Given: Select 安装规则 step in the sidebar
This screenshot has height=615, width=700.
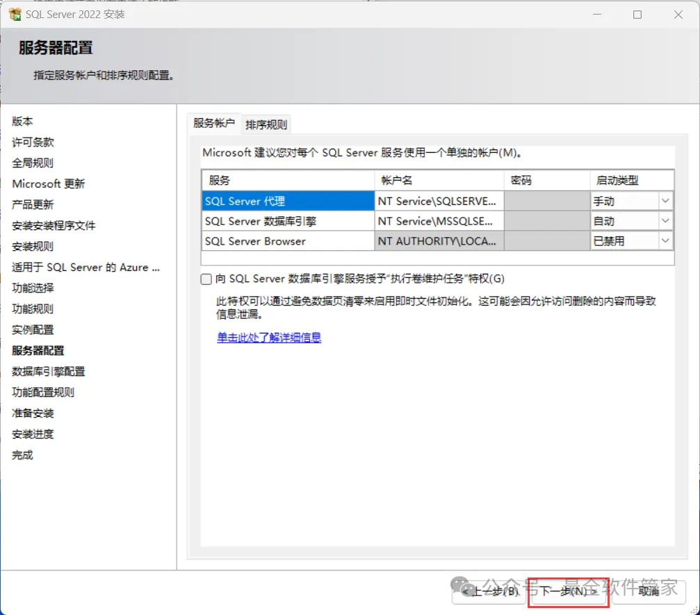Looking at the screenshot, I should pyautogui.click(x=33, y=247).
